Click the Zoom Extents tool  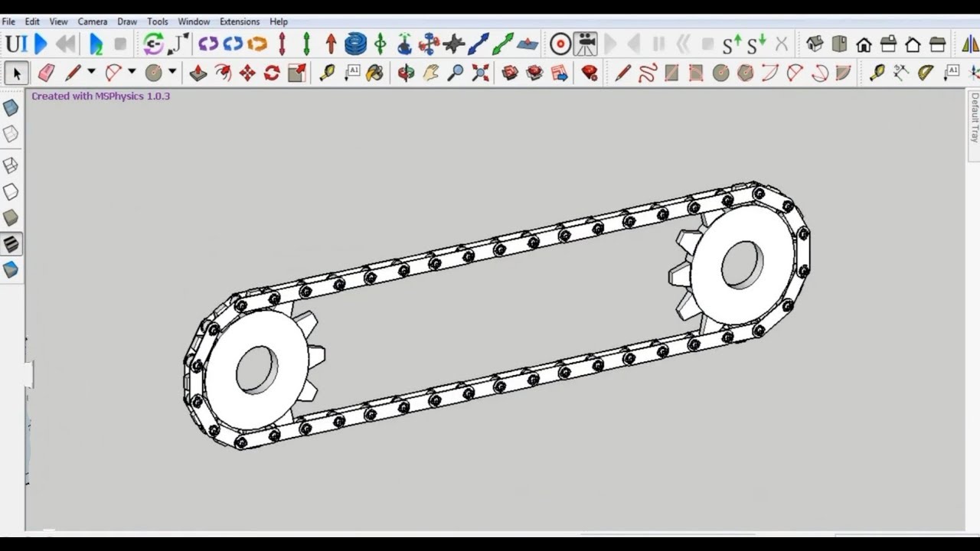(480, 73)
